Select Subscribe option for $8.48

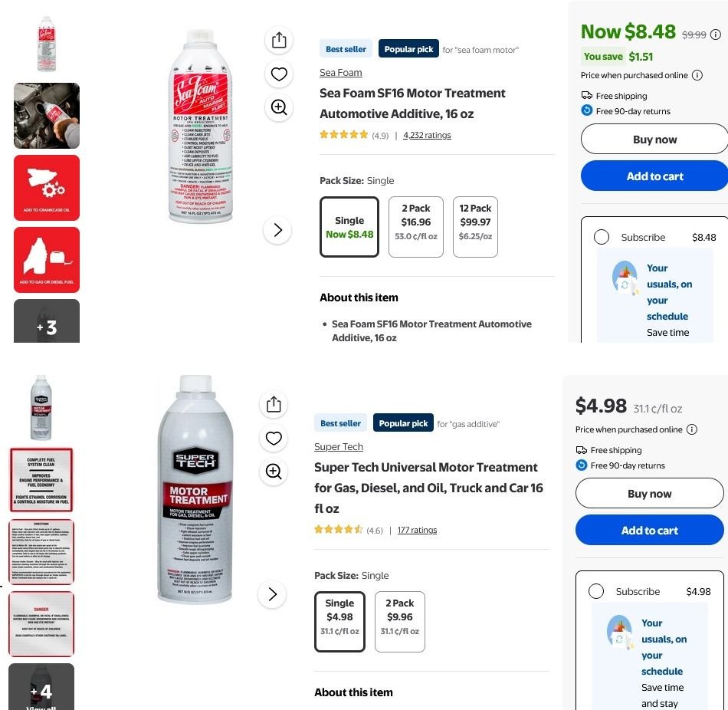[602, 237]
